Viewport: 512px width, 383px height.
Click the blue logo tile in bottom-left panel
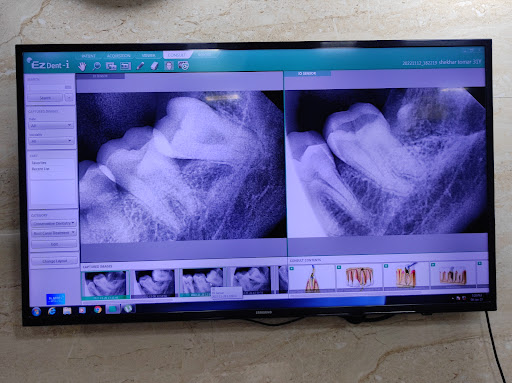(55, 299)
